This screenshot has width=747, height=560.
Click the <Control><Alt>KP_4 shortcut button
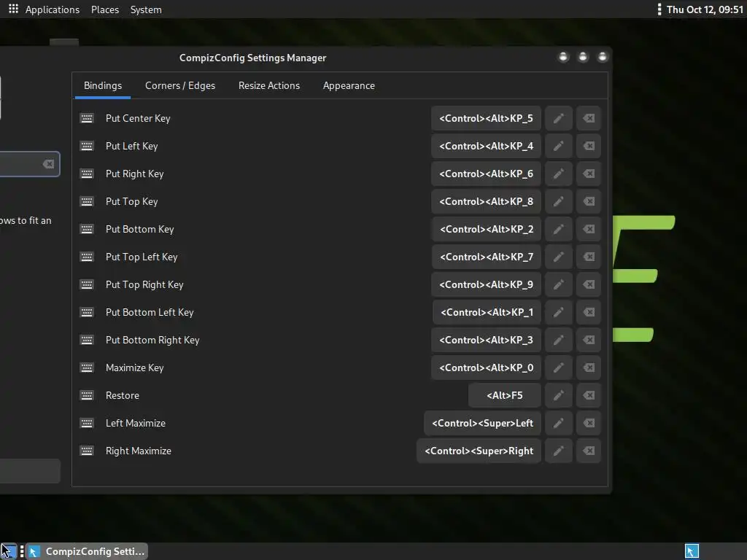[486, 146]
